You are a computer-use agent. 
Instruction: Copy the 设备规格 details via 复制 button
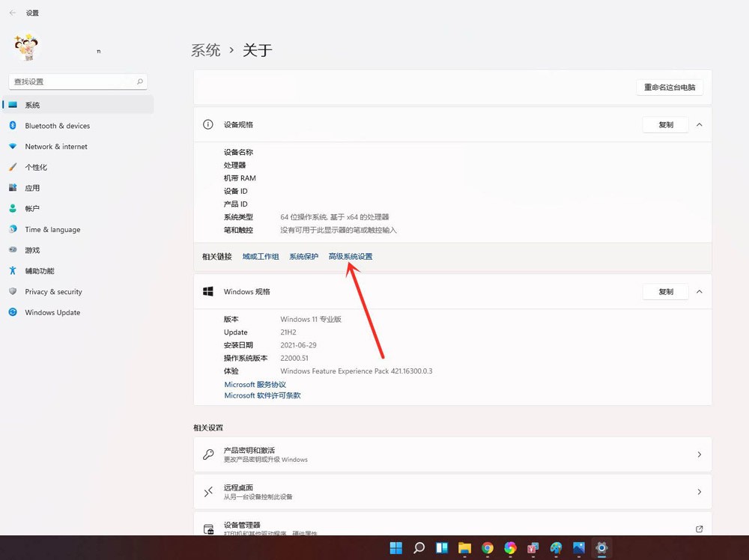tap(665, 125)
